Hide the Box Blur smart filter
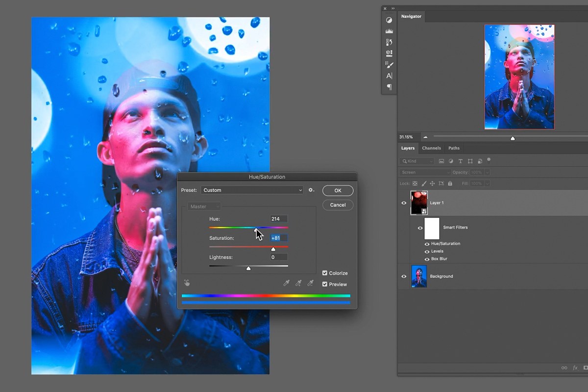The image size is (588, 392). pos(427,259)
